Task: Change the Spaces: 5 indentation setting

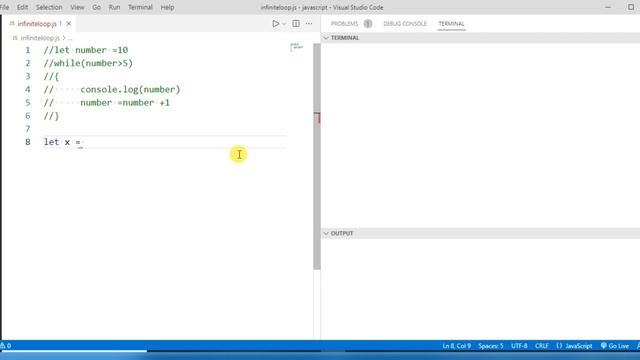Action: 491,346
